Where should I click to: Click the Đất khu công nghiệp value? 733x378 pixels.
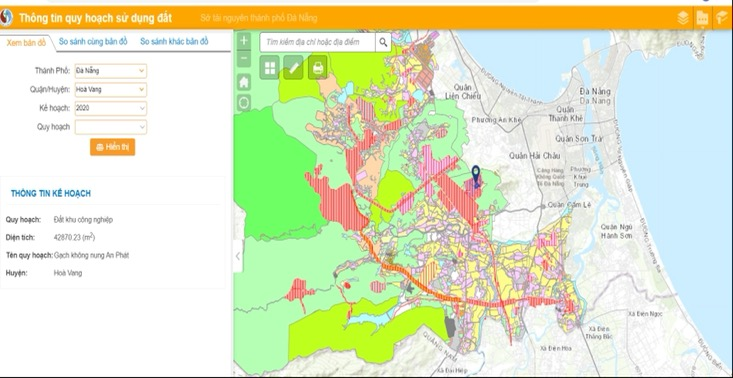click(83, 220)
